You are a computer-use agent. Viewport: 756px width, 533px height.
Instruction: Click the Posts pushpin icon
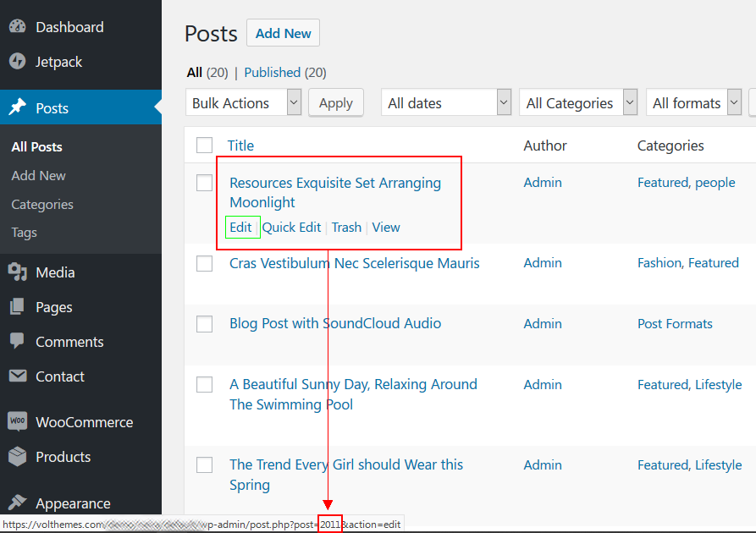coord(18,107)
